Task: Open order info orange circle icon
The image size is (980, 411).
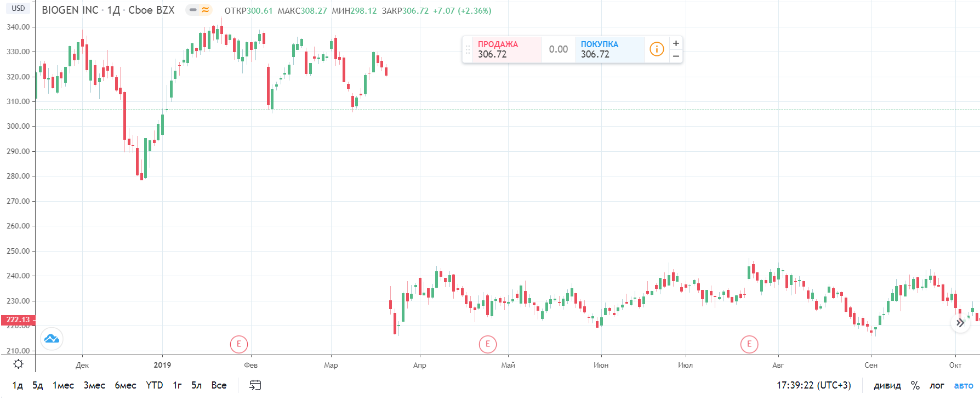Action: coord(657,49)
